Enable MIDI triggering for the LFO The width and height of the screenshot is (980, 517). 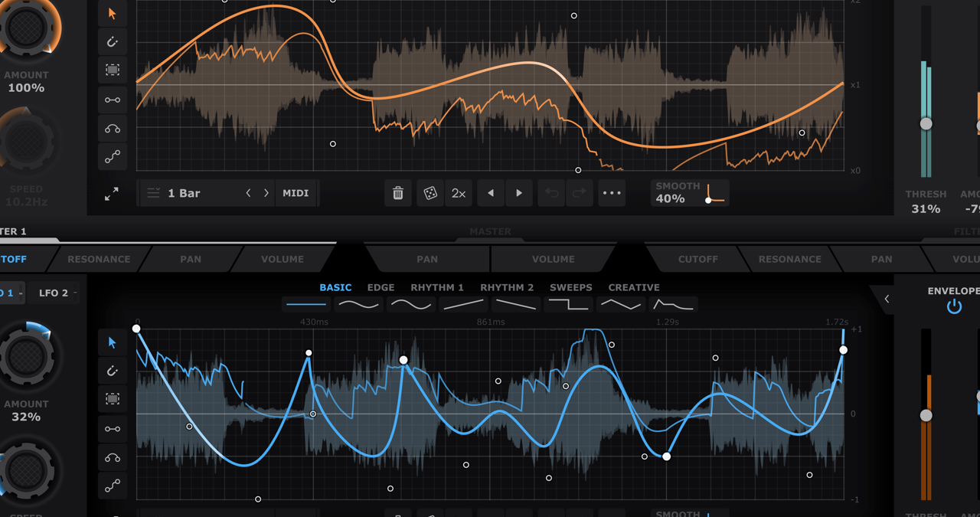point(296,193)
